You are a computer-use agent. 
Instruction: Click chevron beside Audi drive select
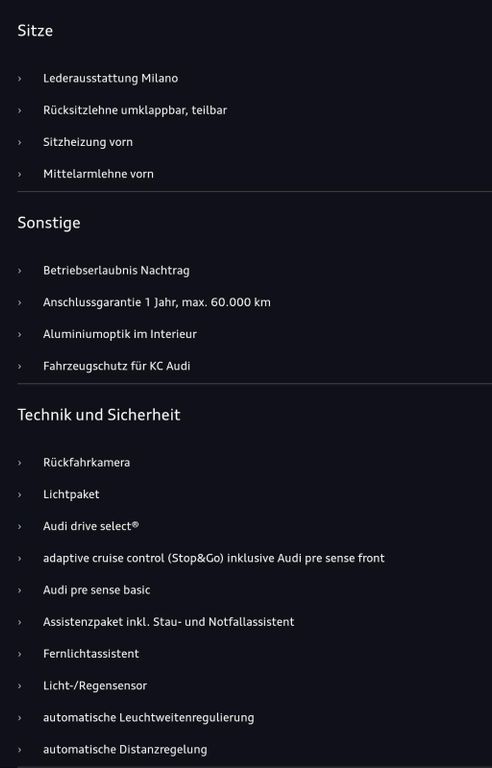click(x=20, y=527)
